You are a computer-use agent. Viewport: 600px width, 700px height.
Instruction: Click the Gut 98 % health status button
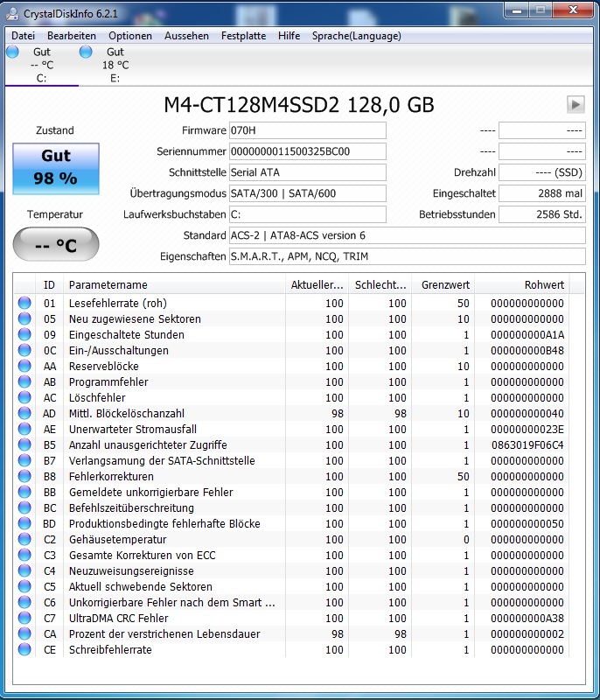(x=56, y=168)
